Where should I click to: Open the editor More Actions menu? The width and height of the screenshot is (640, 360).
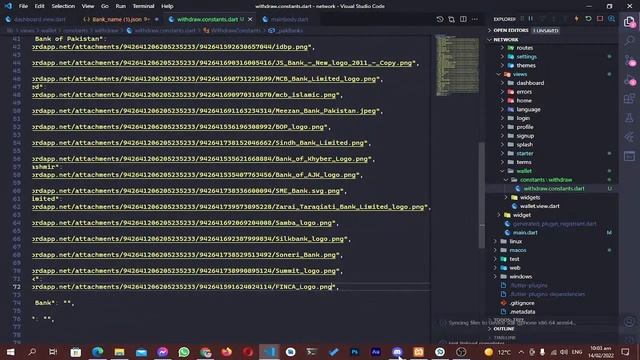click(475, 19)
